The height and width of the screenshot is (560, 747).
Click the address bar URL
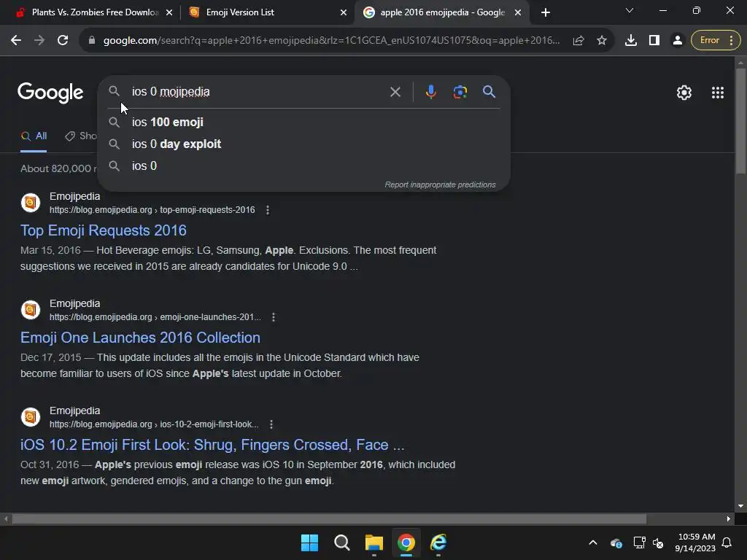coord(332,41)
